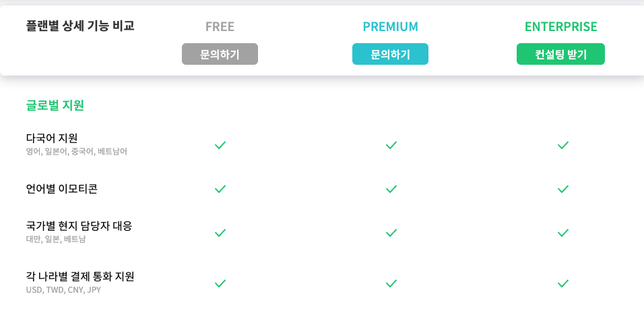The image size is (644, 313).
Task: Click the FREE checkmark for 언어별 이모티콘
Action: pyautogui.click(x=220, y=189)
